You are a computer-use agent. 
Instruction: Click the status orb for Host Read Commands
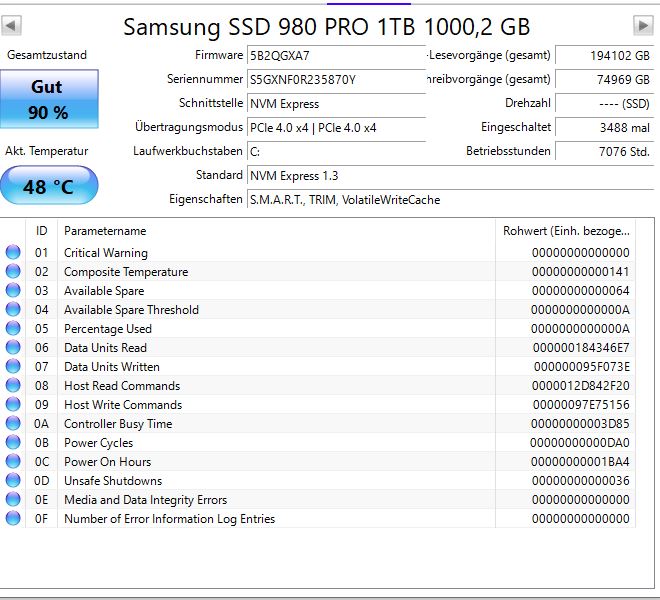click(13, 385)
